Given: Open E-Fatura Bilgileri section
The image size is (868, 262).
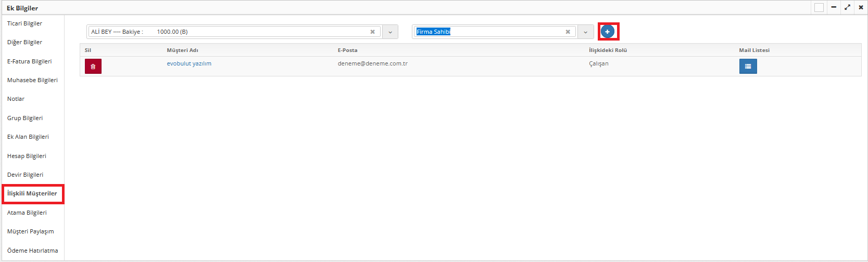Looking at the screenshot, I should tap(29, 61).
